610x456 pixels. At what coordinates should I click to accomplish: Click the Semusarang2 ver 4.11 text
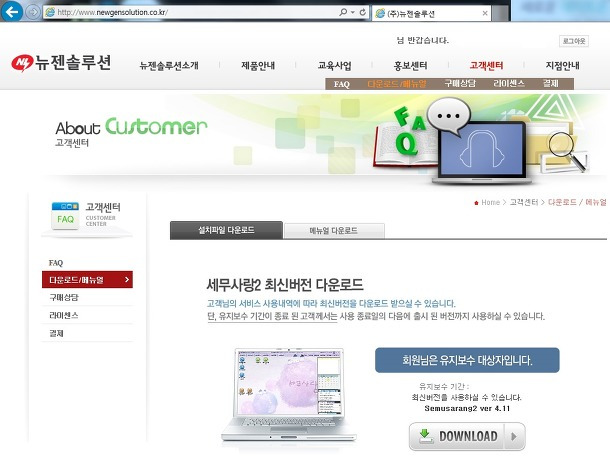click(467, 409)
